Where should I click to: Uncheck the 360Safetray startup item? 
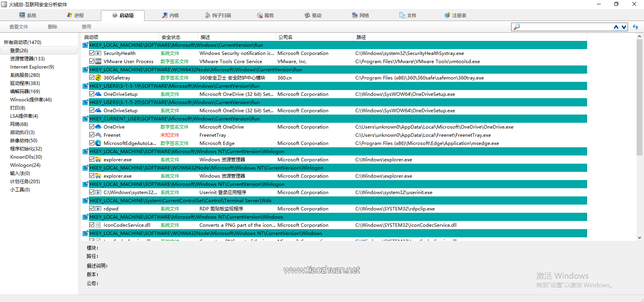tap(92, 78)
